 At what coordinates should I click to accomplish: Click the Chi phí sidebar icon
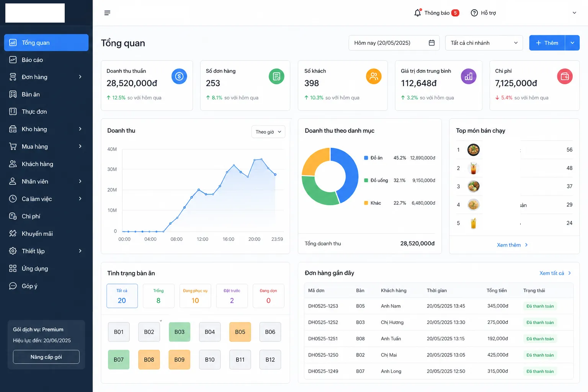[x=13, y=216]
